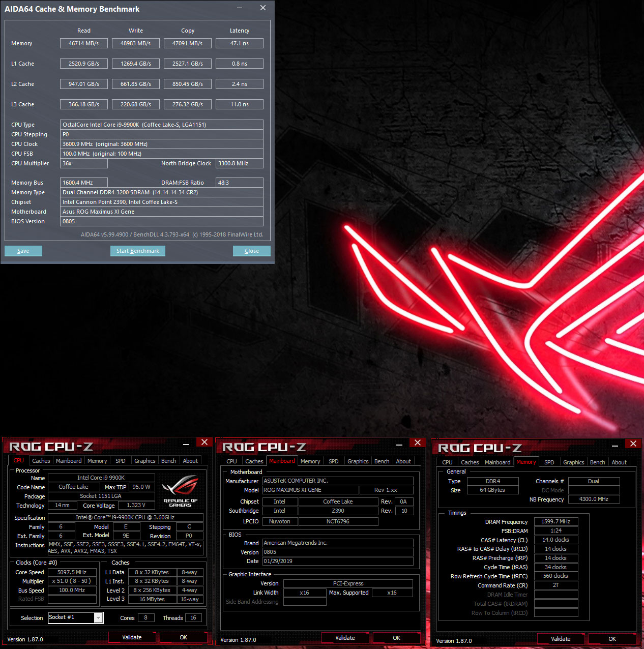This screenshot has width=644, height=649.
Task: Open About tab in middle CPU-Z window
Action: (x=403, y=461)
